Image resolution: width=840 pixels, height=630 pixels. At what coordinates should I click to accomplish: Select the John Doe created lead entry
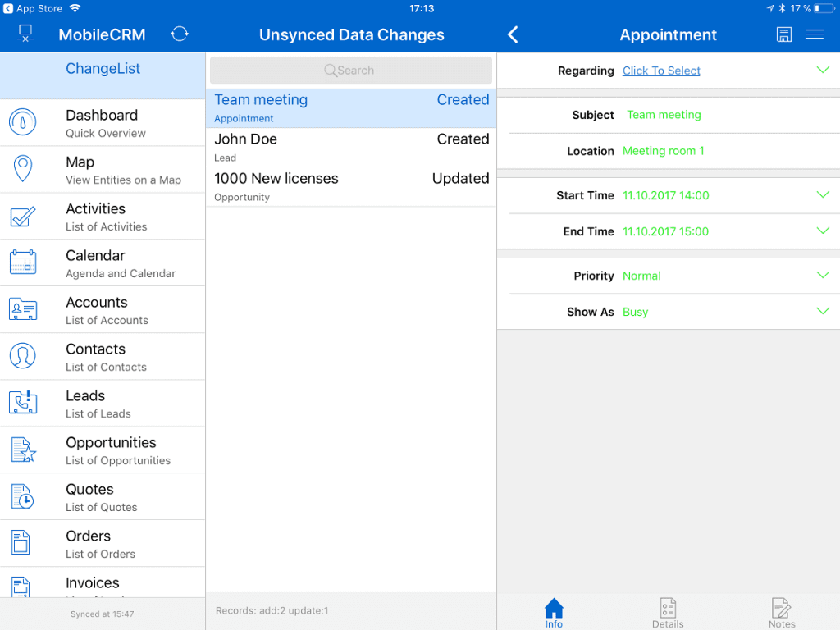click(350, 146)
